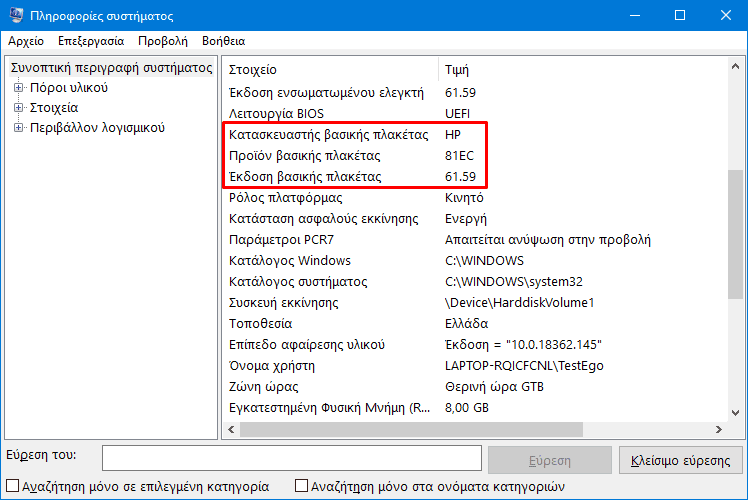Image resolution: width=748 pixels, height=500 pixels.
Task: Click the horizontal scrollbar right arrow
Action: coord(718,429)
